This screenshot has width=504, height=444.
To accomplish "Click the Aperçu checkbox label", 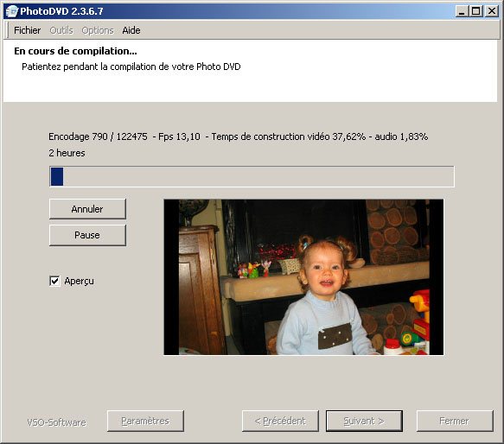I will 79,281.
